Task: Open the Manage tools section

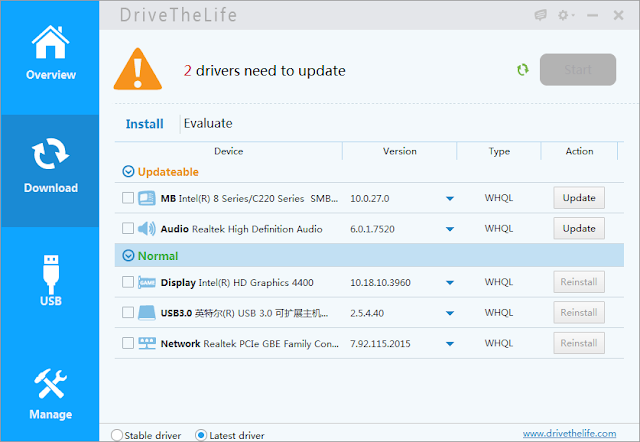Action: pyautogui.click(x=51, y=394)
